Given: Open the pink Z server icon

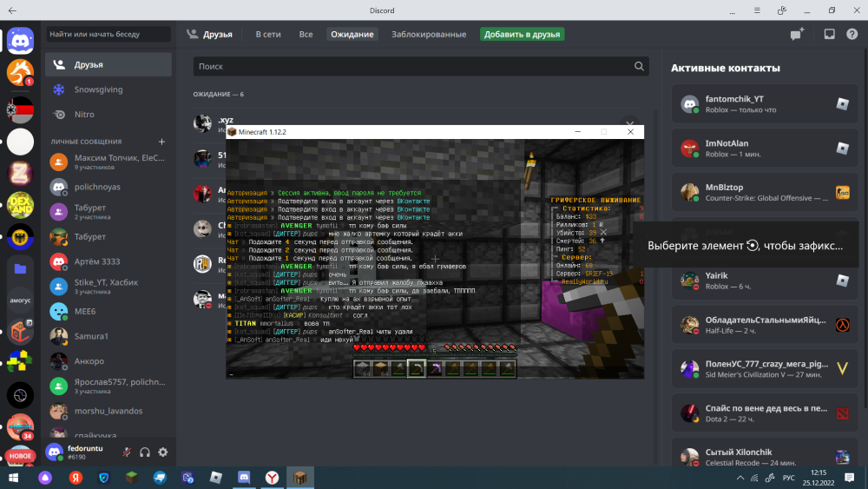Looking at the screenshot, I should point(21,174).
